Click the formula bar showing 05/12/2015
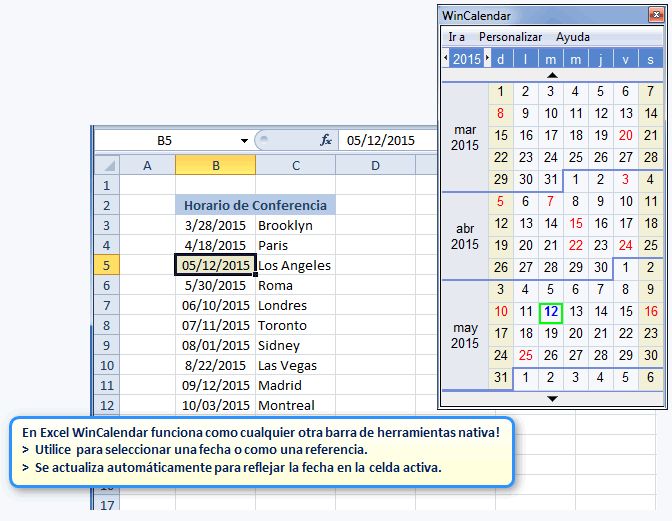 pyautogui.click(x=388, y=141)
